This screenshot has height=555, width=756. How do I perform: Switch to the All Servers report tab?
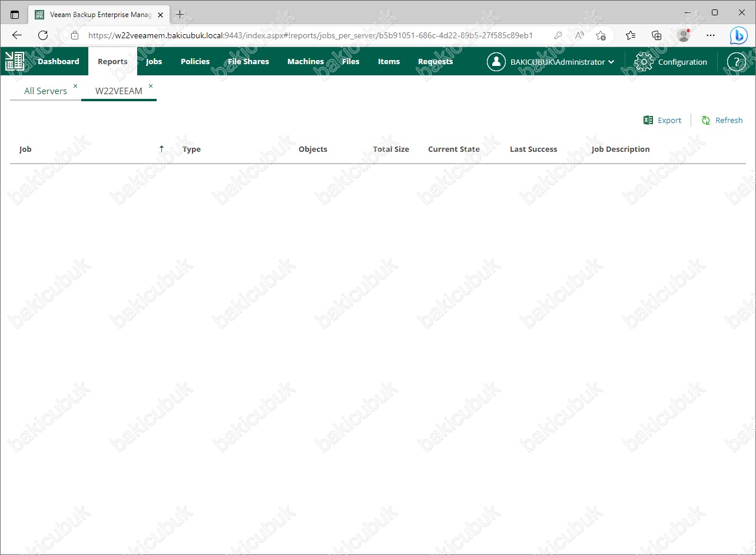(45, 91)
